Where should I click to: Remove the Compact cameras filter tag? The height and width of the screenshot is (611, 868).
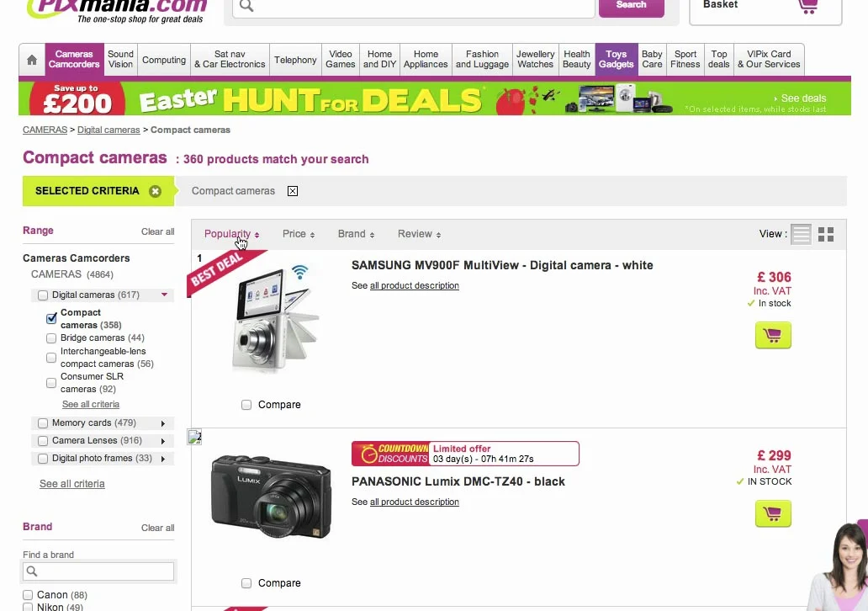(x=293, y=191)
